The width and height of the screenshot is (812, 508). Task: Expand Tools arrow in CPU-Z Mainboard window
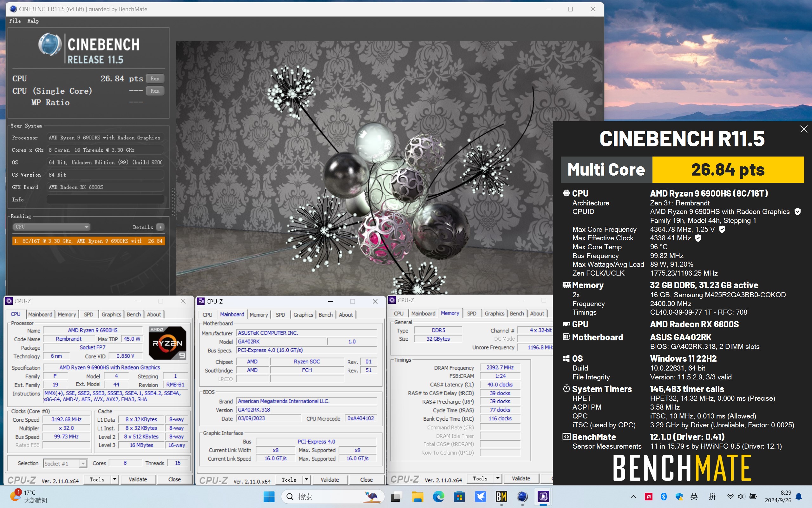pos(306,480)
